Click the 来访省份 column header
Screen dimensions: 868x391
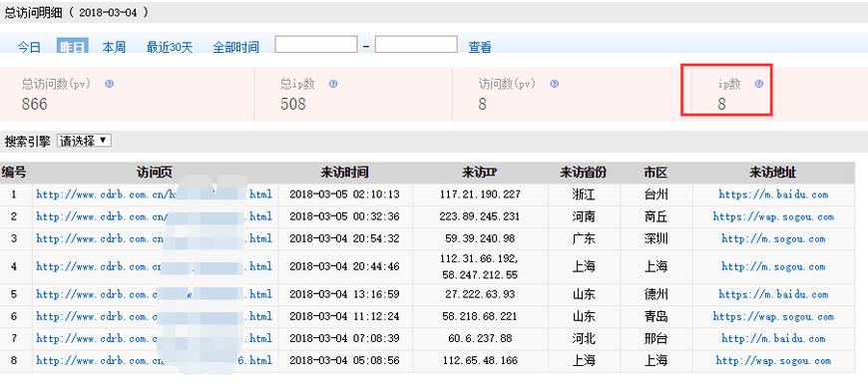pos(584,173)
